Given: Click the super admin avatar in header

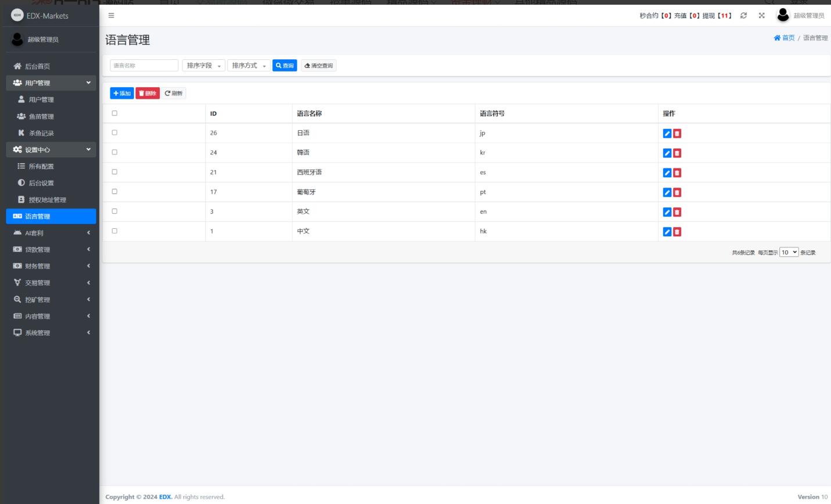Looking at the screenshot, I should 783,15.
